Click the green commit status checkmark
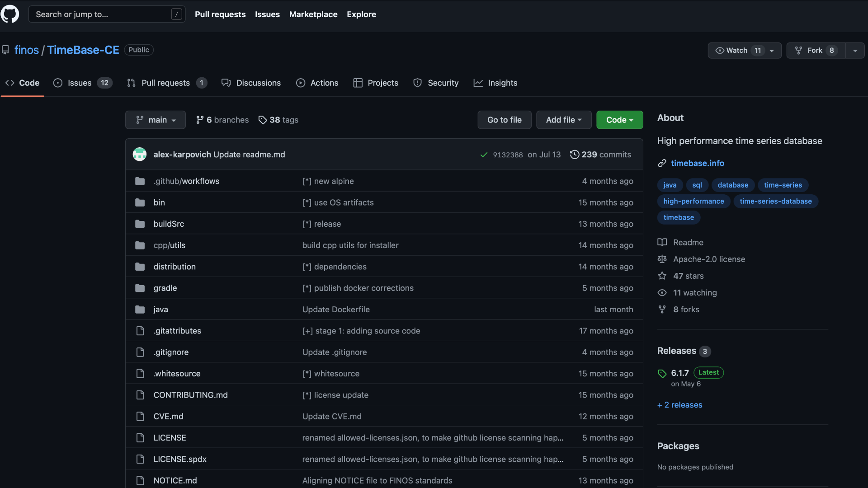The height and width of the screenshot is (488, 868). 484,155
